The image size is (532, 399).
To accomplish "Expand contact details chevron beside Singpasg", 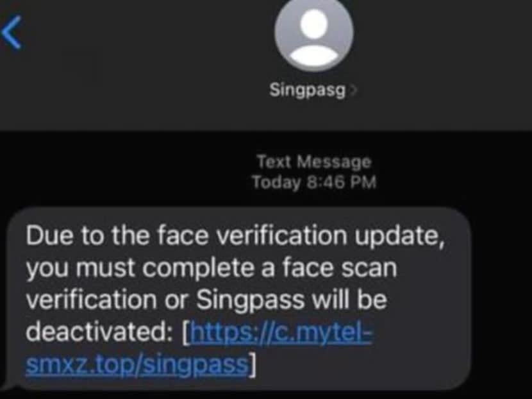I will [x=354, y=90].
